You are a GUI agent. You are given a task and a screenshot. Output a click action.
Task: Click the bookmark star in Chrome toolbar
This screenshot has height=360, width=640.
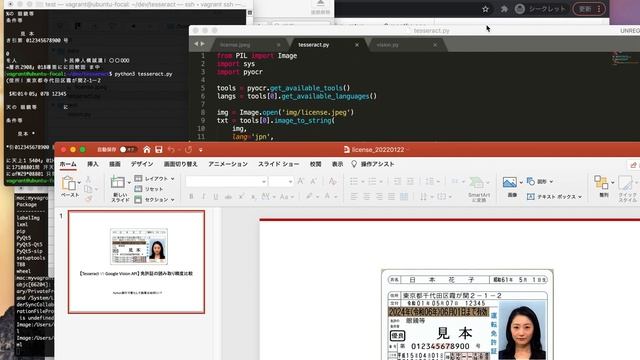click(485, 9)
